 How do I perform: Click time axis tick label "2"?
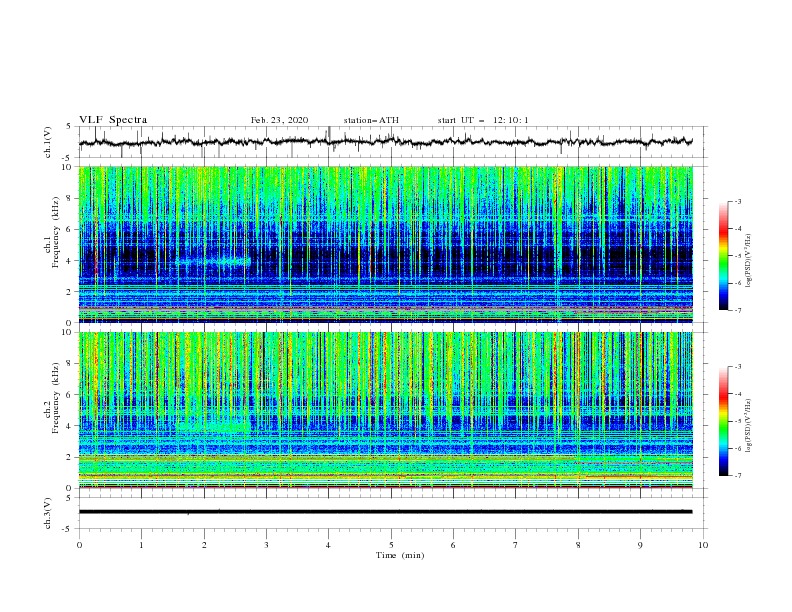(204, 545)
